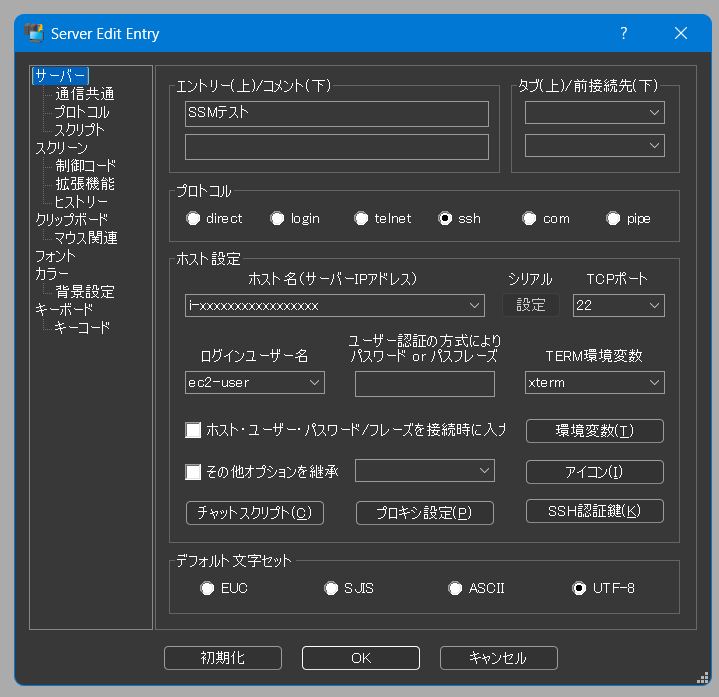Screen dimensions: 719x697
Task: Go to キーコード in the sidebar tree
Action: [x=81, y=328]
